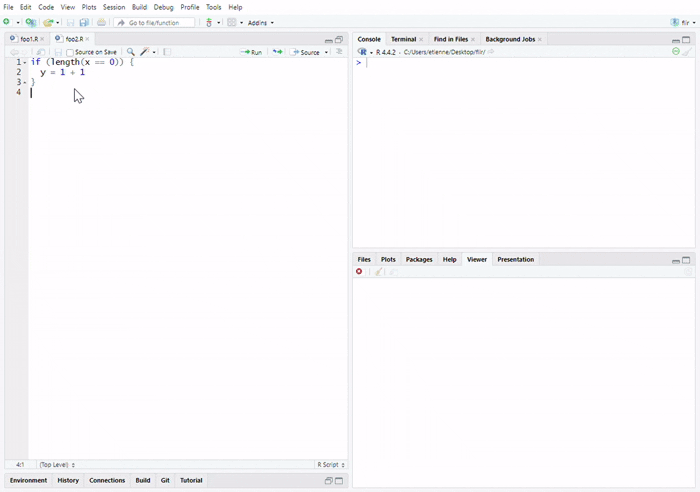
Task: Select the Console tab
Action: (369, 39)
